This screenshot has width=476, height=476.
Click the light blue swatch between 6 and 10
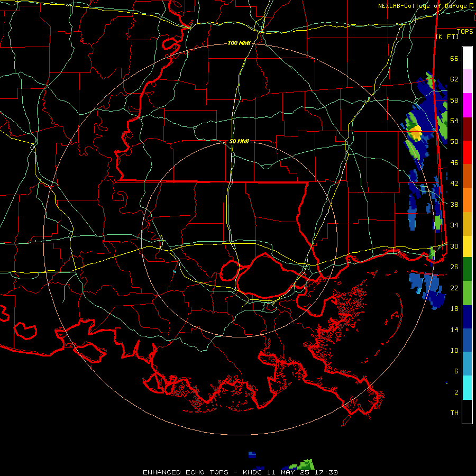coord(467,364)
